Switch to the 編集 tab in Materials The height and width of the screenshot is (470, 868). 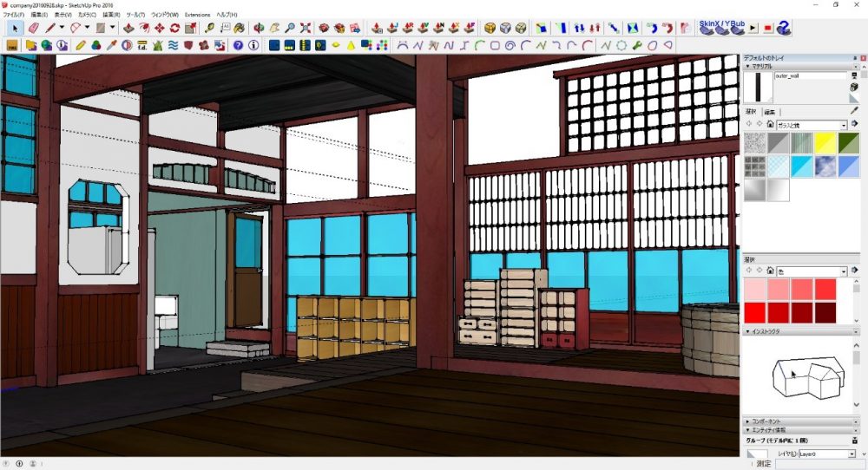(769, 113)
